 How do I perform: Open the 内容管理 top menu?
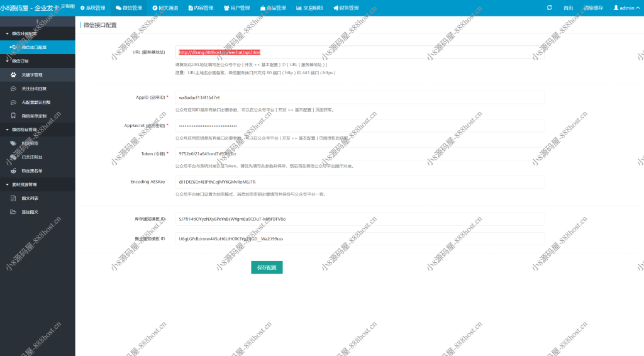(201, 8)
